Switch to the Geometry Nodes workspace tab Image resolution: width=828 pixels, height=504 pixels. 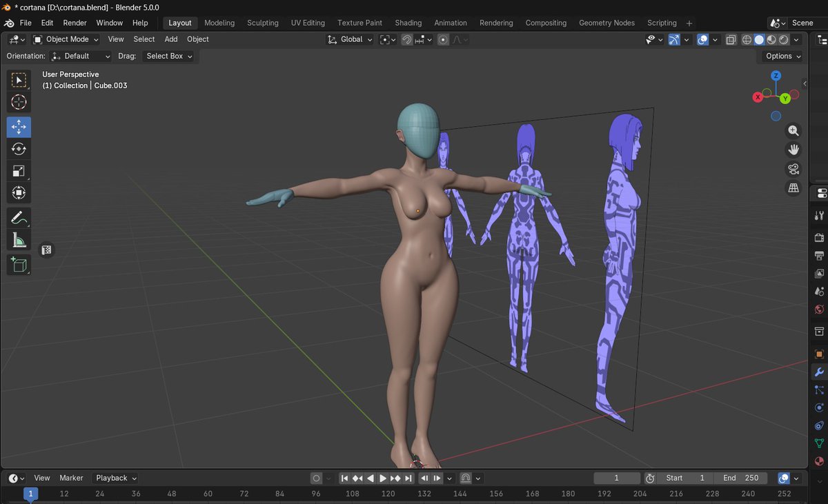click(607, 23)
